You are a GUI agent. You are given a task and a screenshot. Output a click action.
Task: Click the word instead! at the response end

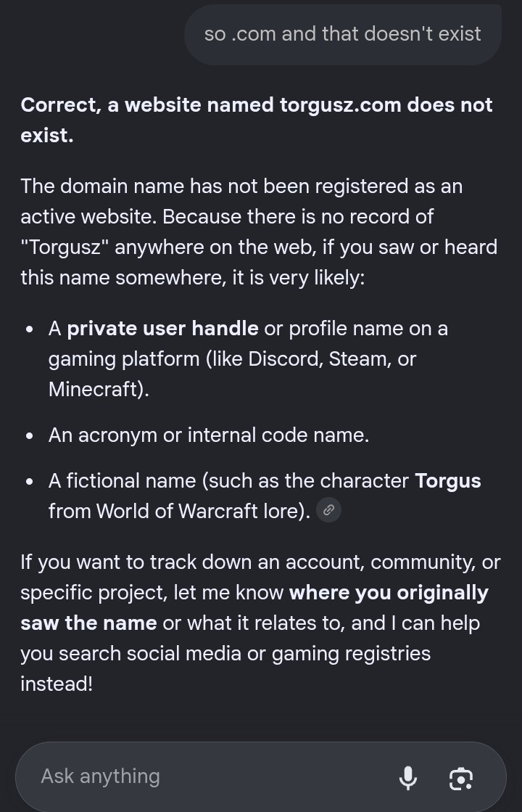tap(57, 684)
